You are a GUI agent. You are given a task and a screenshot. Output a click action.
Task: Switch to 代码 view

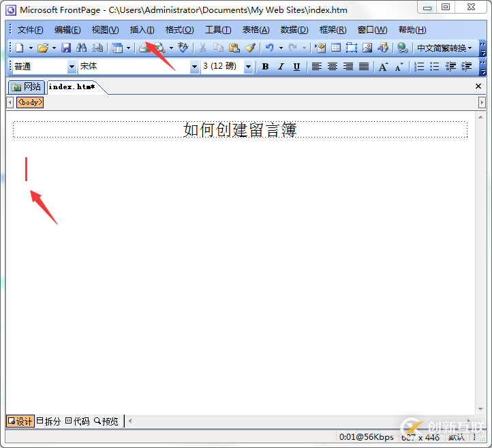point(78,421)
